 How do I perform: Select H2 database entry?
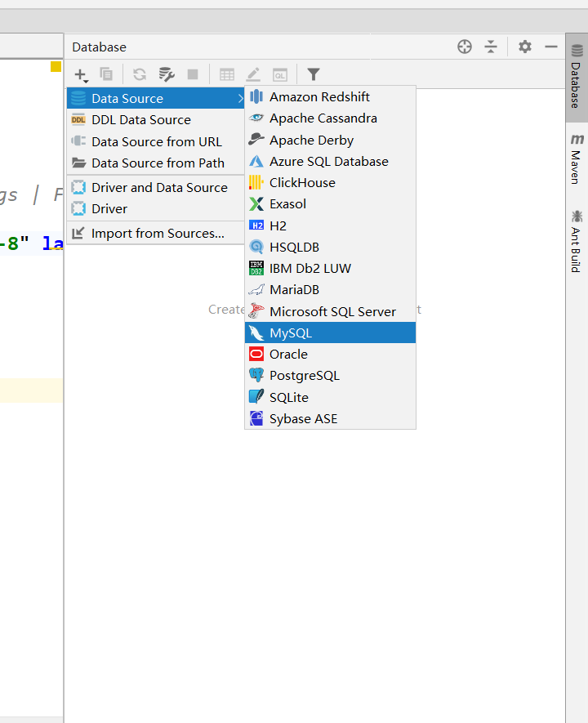(330, 225)
